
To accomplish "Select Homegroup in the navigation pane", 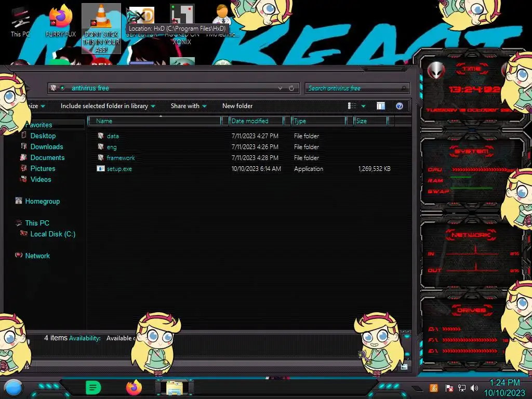I will pyautogui.click(x=42, y=201).
